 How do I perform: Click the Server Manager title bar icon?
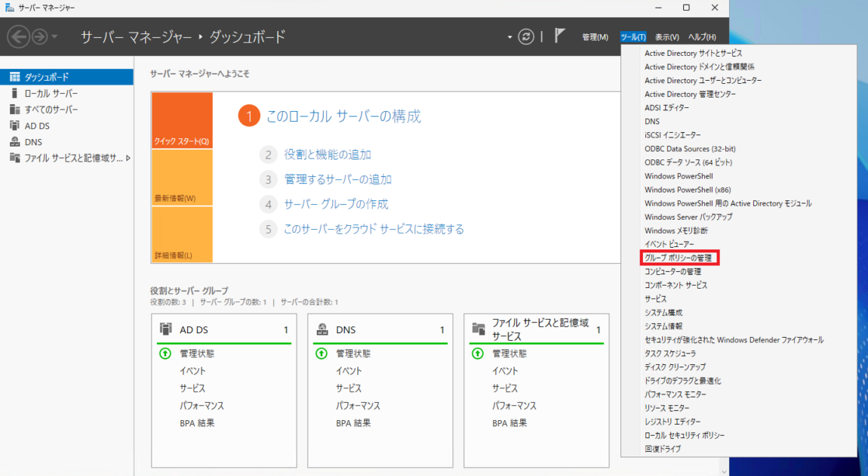pyautogui.click(x=9, y=8)
